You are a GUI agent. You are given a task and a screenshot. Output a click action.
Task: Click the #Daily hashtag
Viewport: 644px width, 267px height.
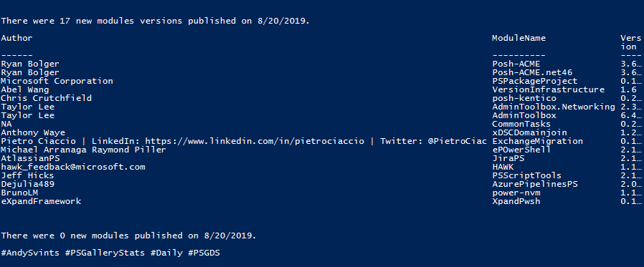click(x=166, y=253)
